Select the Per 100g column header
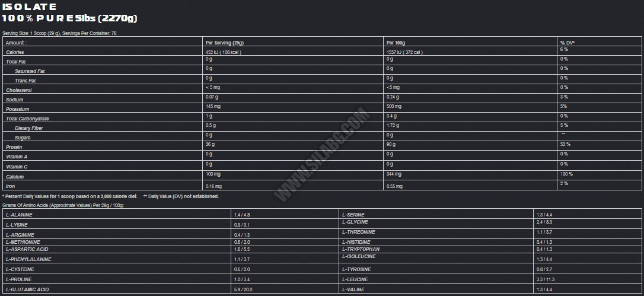Viewport: 644px width, 296px height. tap(397, 43)
